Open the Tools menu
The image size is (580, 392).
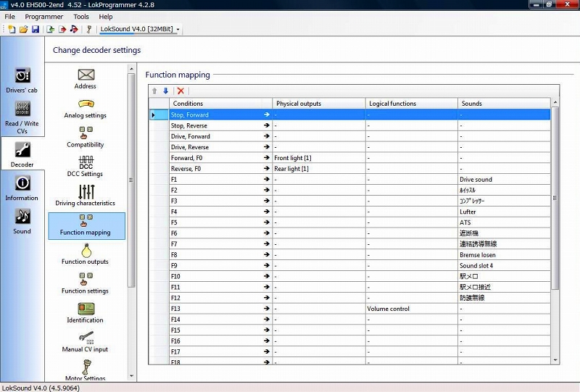tap(81, 17)
